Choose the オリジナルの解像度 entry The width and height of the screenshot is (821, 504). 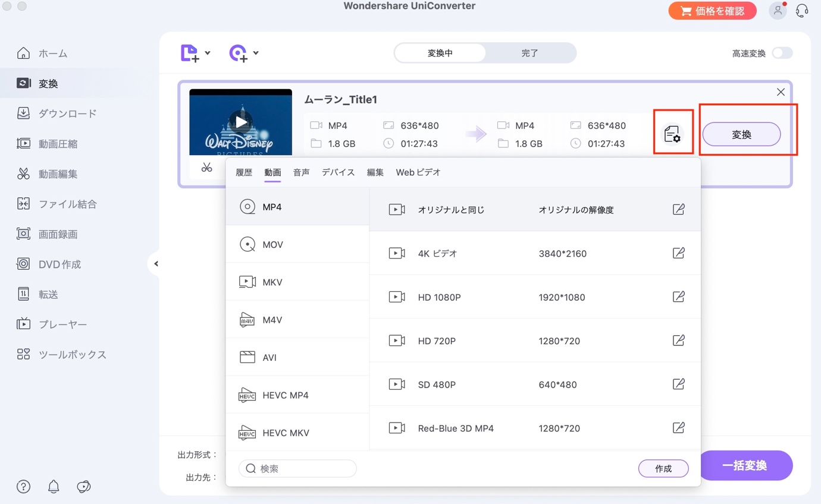click(x=576, y=210)
